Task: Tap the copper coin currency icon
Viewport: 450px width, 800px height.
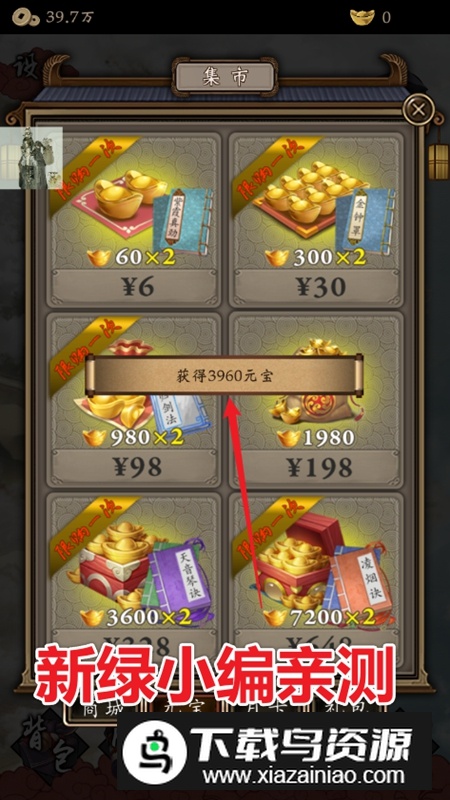Action: [26, 18]
